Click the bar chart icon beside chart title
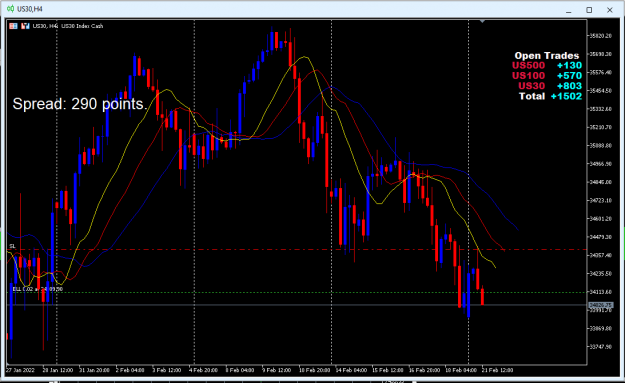 26,26
